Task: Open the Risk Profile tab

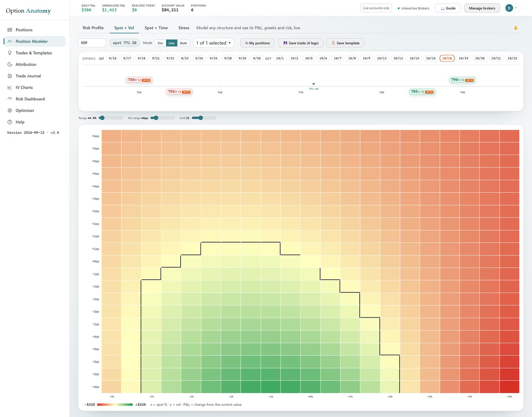Action: [93, 28]
